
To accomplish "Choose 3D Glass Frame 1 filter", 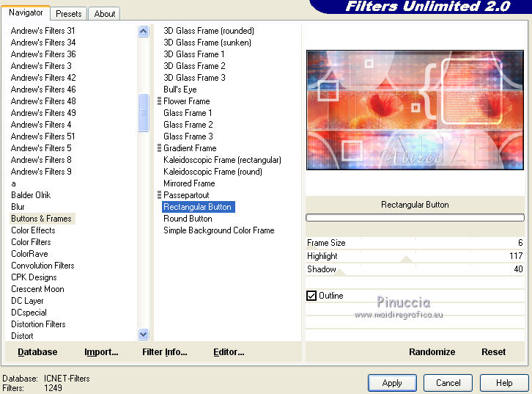I will click(193, 54).
